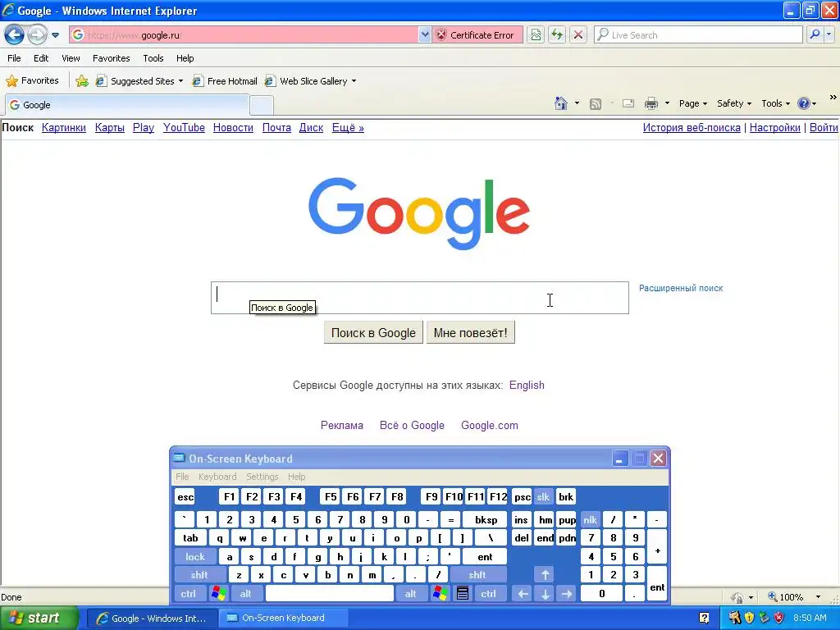
Task: Open the View menu
Action: [71, 58]
